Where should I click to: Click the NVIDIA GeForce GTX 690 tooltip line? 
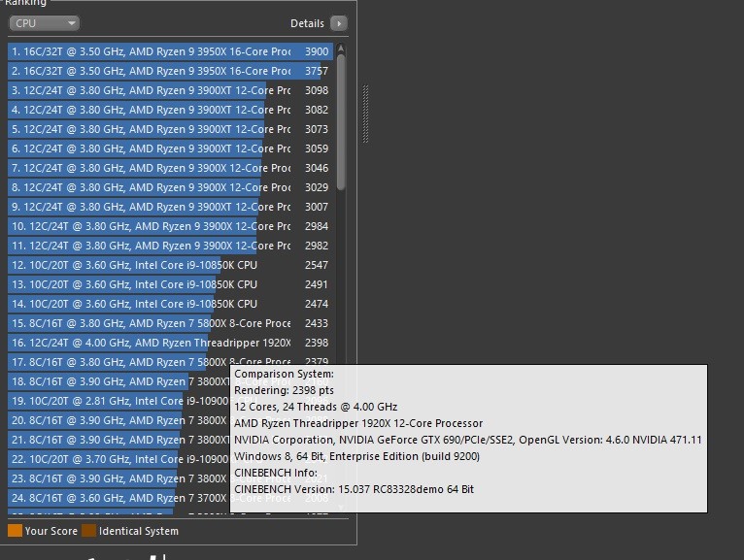click(x=468, y=440)
